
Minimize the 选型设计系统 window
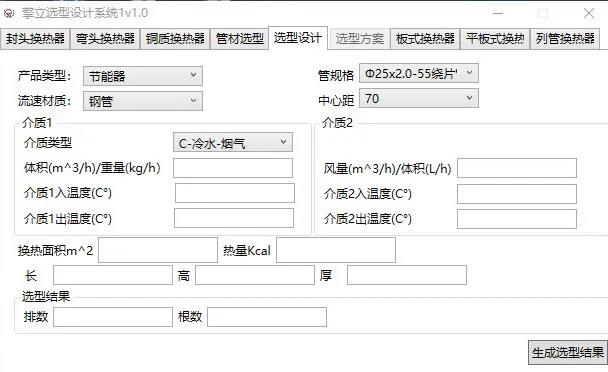(x=498, y=13)
